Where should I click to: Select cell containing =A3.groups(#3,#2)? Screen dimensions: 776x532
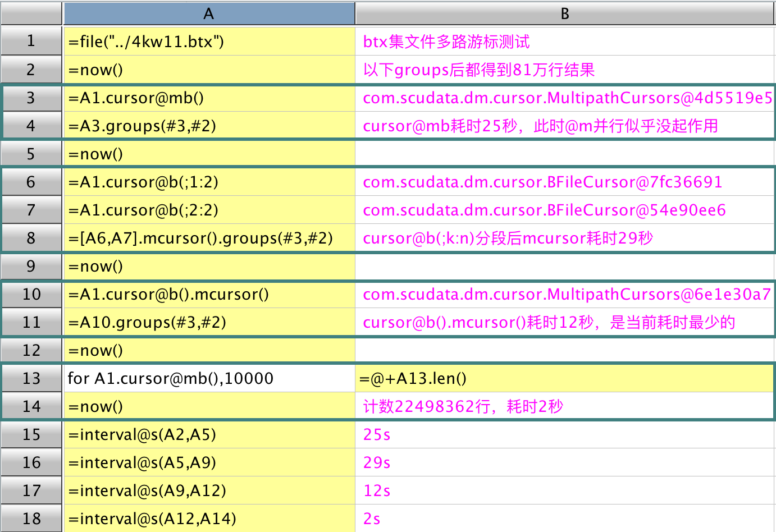[x=209, y=125]
